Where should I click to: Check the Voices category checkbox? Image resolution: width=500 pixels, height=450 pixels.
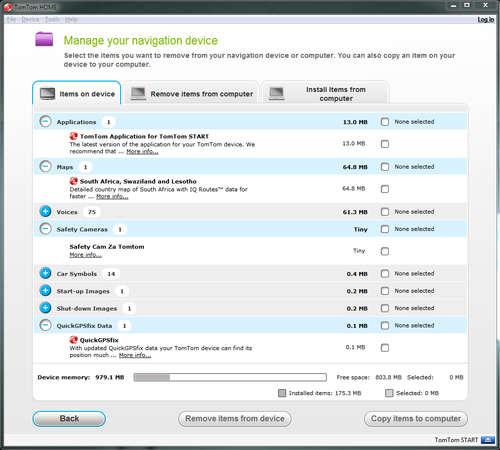click(x=385, y=212)
